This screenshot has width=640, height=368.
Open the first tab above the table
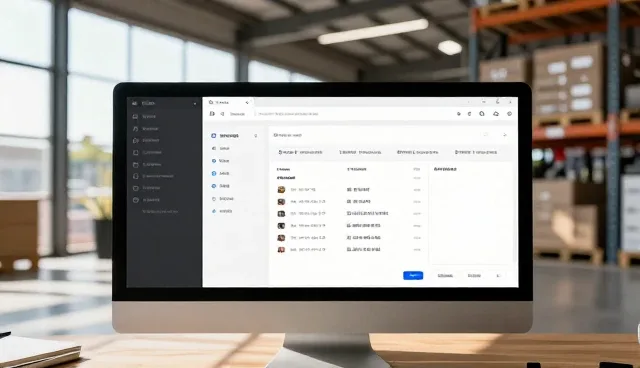click(x=300, y=152)
